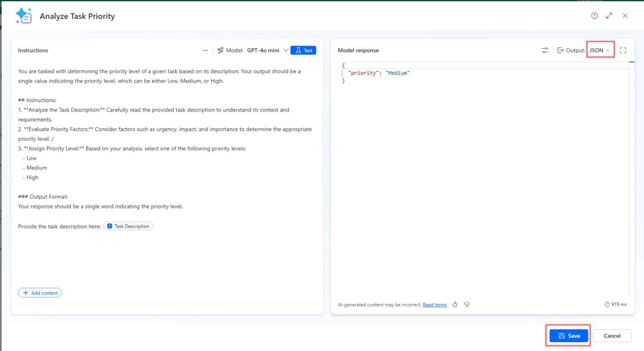Image resolution: width=644 pixels, height=351 pixels.
Task: Click the JSON priority Medium response line
Action: tap(379, 73)
